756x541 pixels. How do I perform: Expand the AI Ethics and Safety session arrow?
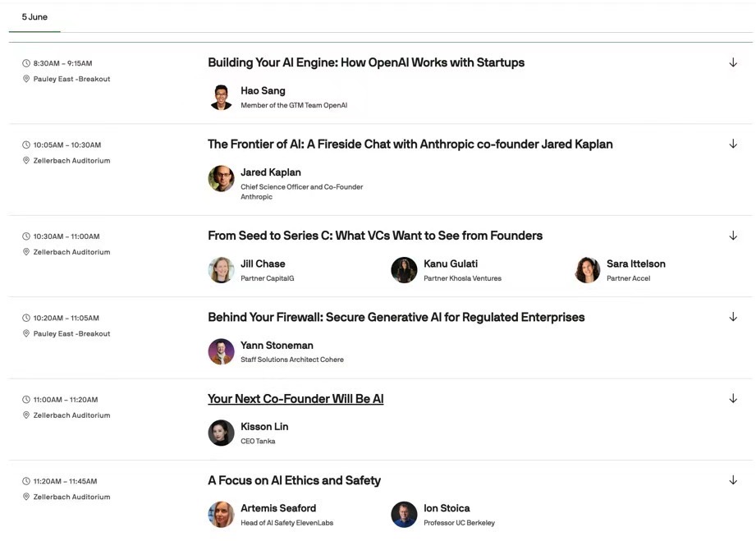tap(733, 480)
